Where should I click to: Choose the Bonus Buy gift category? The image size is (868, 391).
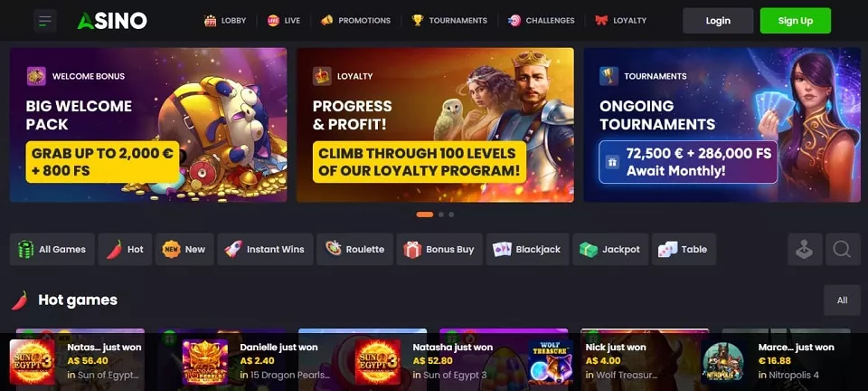click(x=439, y=249)
